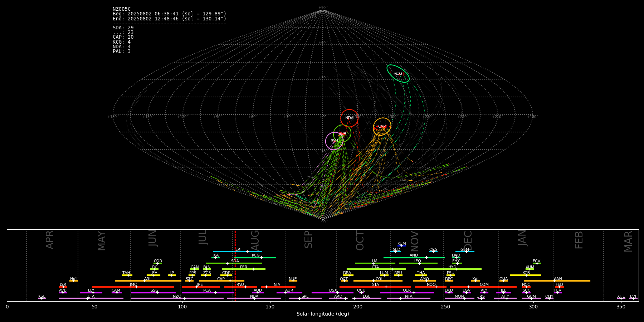Click the +90° label at the sky map top

323,8
